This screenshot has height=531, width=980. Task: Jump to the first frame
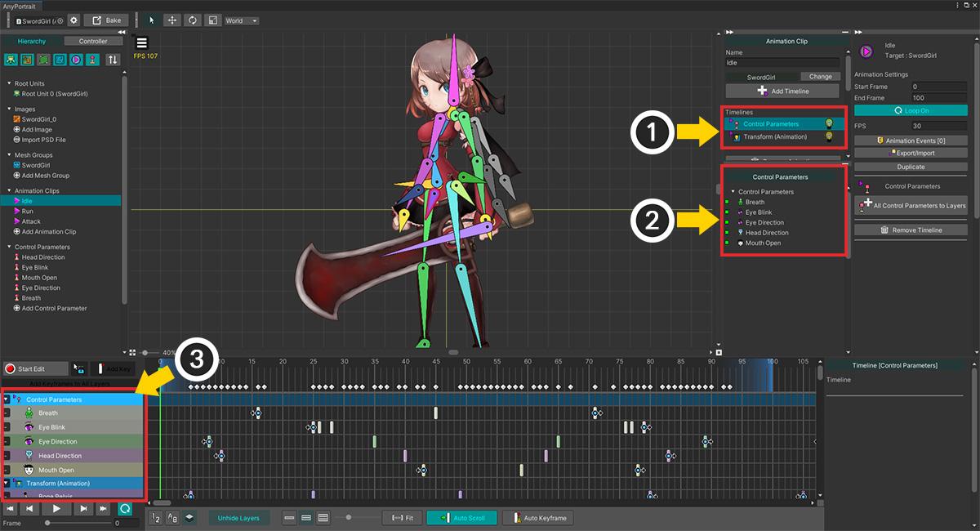(x=11, y=508)
